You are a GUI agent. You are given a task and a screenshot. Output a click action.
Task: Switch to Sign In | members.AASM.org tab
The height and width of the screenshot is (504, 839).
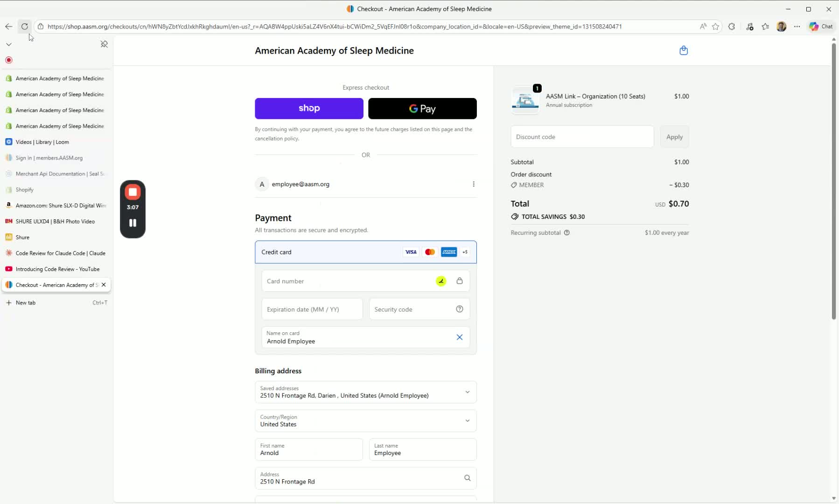(x=56, y=158)
